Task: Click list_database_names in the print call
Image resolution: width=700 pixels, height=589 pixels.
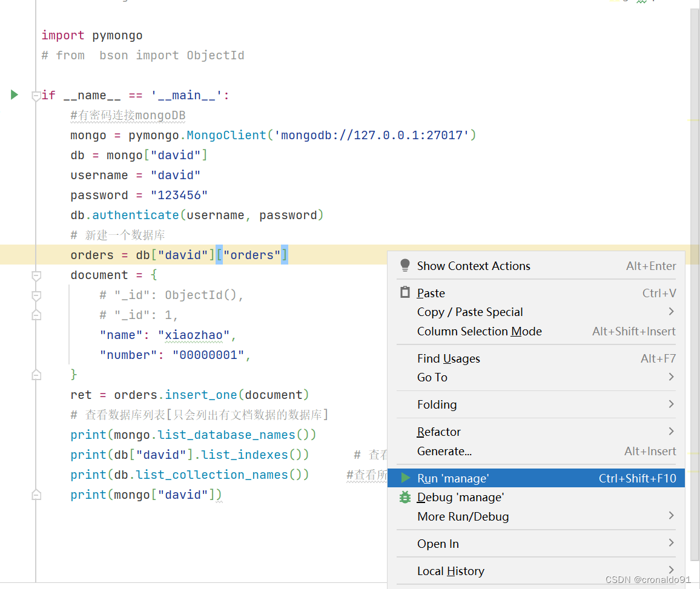Action: 226,435
